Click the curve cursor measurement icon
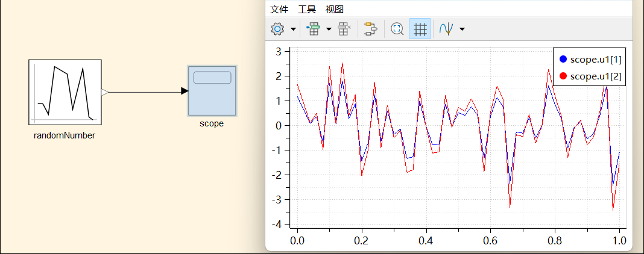This screenshot has width=644, height=254. click(446, 29)
